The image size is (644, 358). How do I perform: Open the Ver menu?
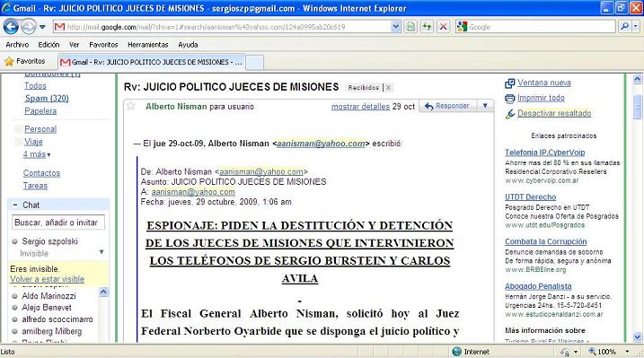[x=74, y=45]
